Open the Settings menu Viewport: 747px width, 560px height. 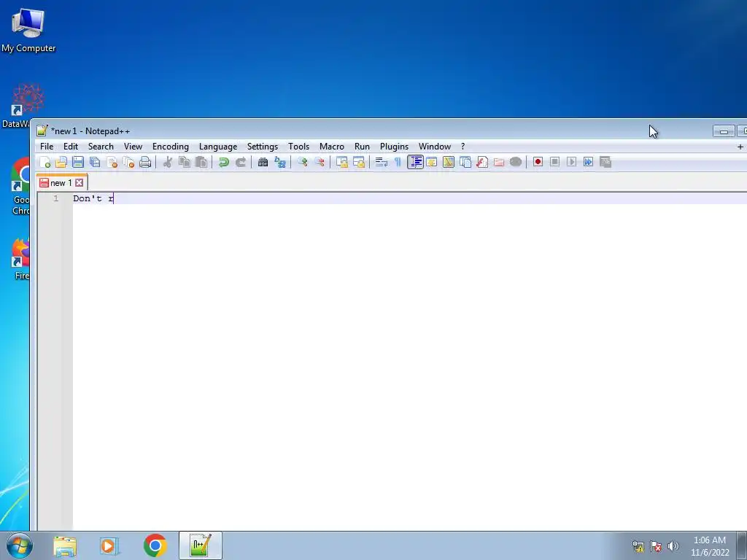click(x=263, y=146)
